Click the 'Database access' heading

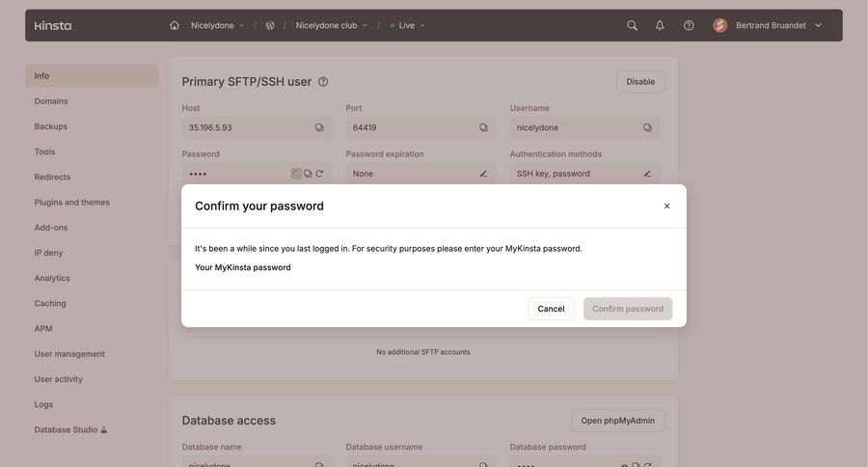click(229, 421)
